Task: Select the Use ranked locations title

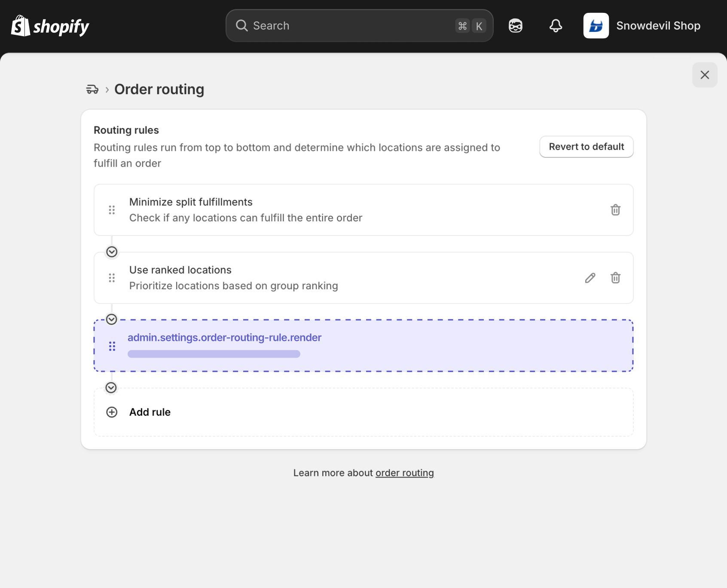Action: 180,270
